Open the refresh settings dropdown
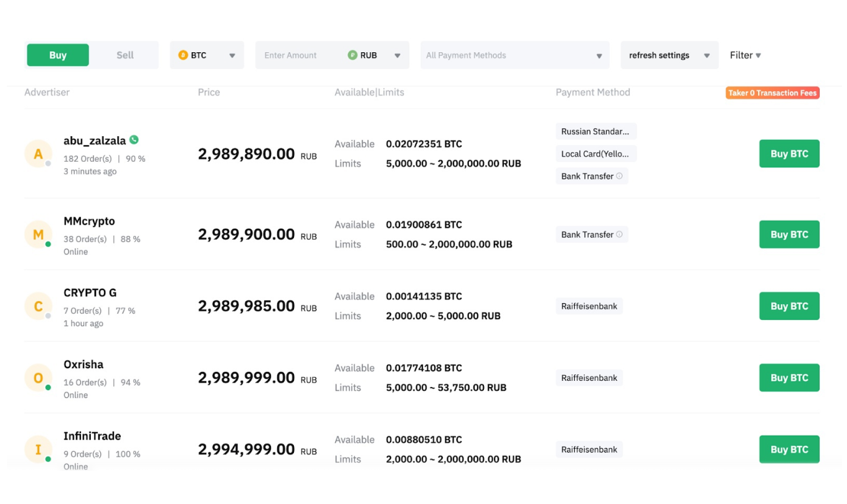This screenshot has width=847, height=504. [x=669, y=55]
